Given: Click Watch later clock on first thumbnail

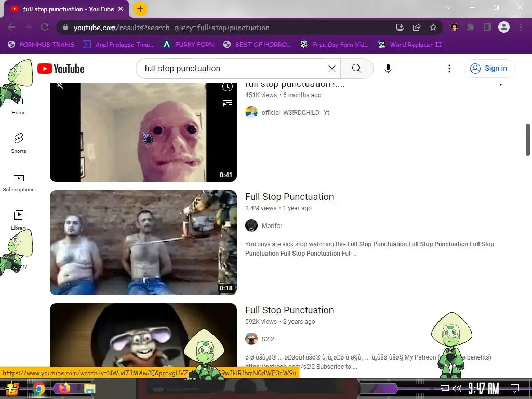Looking at the screenshot, I should pyautogui.click(x=228, y=87).
